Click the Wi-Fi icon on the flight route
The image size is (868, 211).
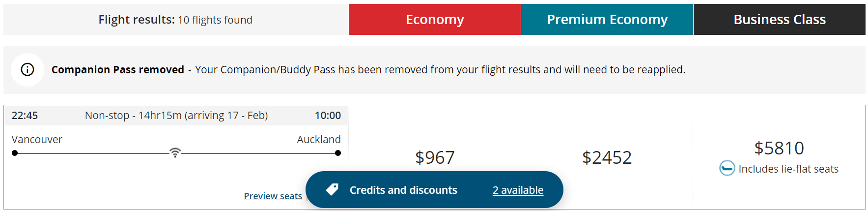coord(175,152)
